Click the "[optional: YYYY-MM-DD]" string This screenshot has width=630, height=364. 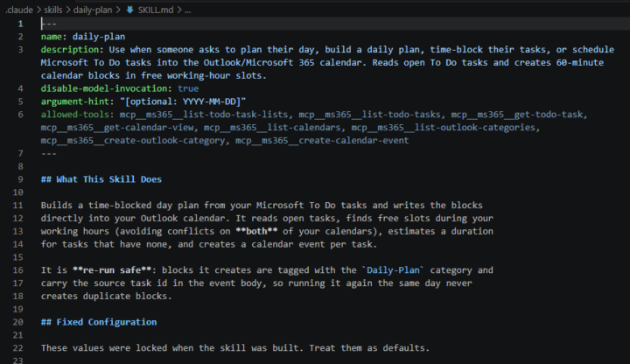(x=183, y=101)
